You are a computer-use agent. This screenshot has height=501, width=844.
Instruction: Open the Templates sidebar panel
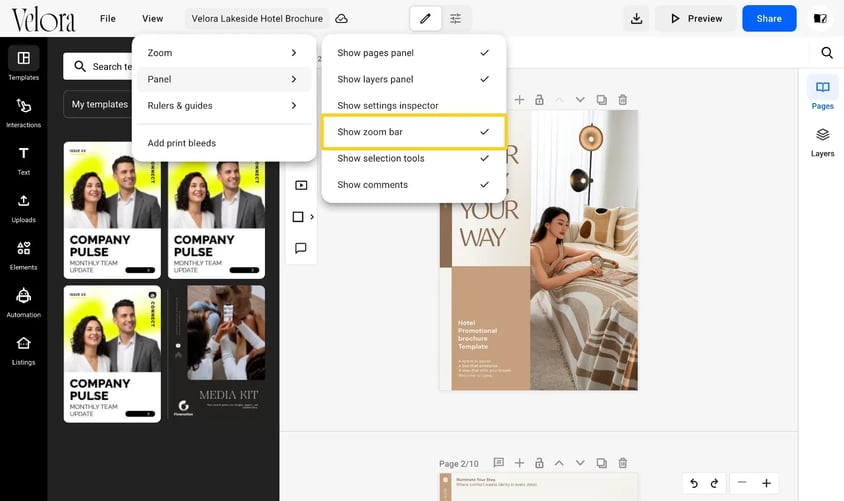pos(23,63)
